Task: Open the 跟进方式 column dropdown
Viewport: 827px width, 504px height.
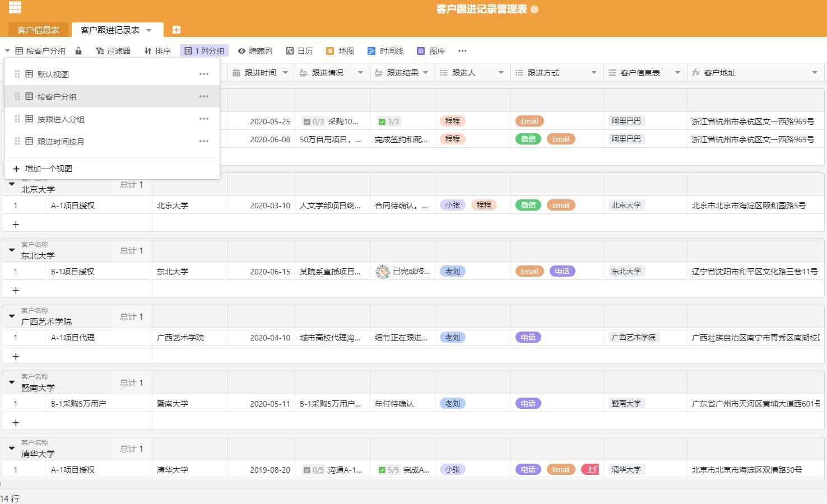Action: 594,73
